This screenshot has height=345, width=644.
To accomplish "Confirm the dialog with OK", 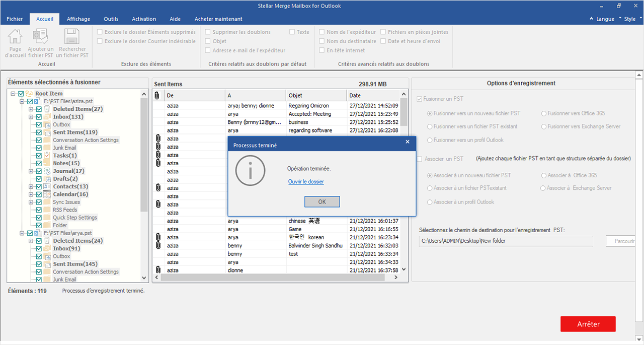I will (322, 201).
